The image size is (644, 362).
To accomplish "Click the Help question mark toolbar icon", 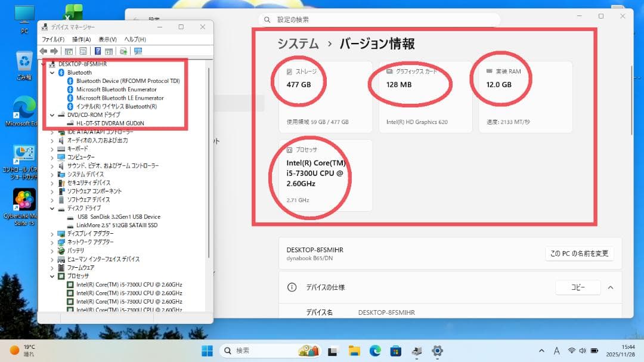I will (98, 51).
